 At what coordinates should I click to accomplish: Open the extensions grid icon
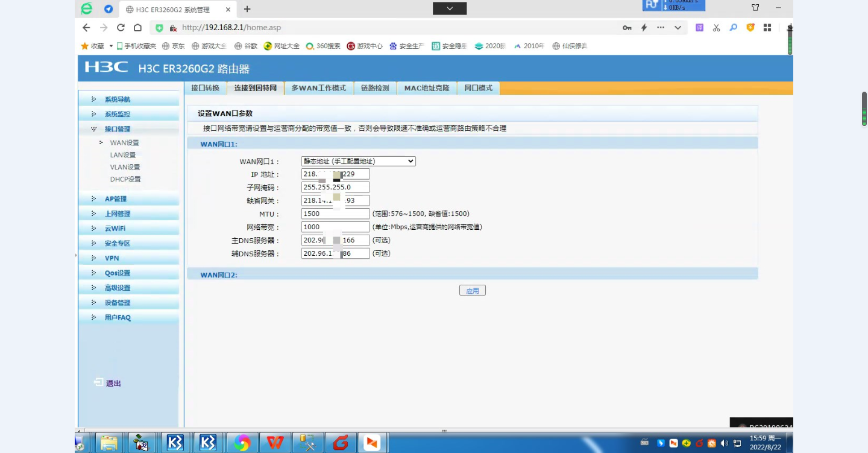coord(767,28)
